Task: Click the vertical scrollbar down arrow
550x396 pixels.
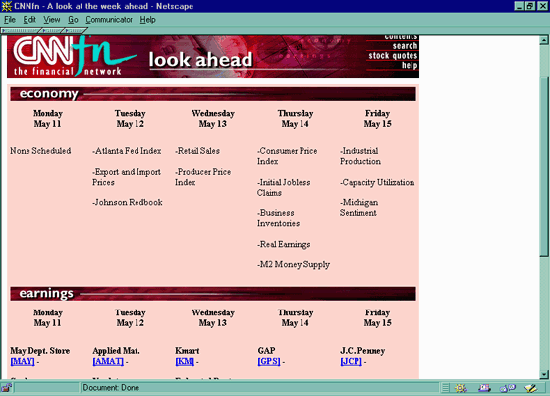Action: click(x=544, y=375)
